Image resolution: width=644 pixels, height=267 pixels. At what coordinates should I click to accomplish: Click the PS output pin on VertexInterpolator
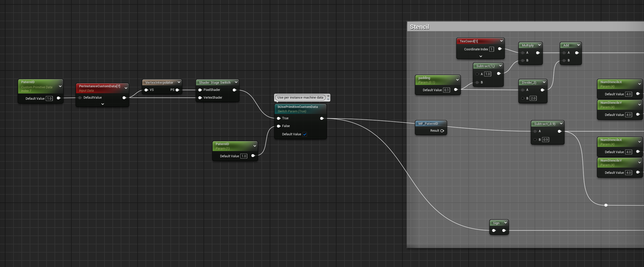coord(177,90)
